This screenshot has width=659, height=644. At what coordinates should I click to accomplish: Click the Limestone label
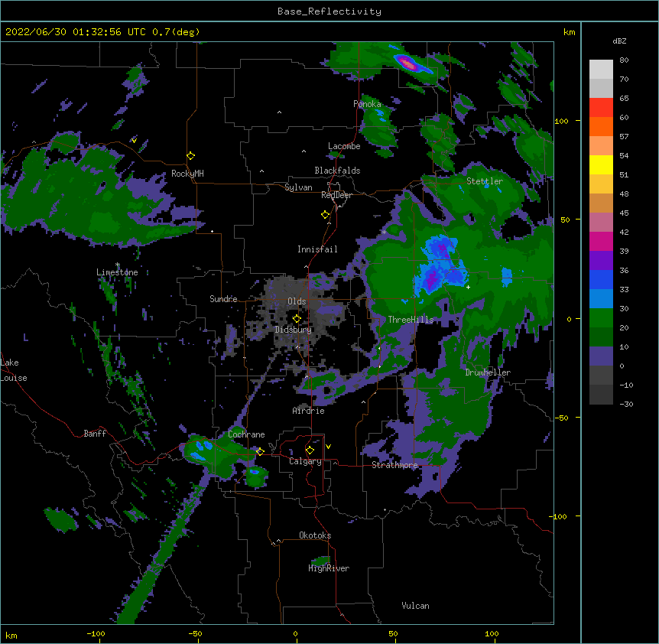click(x=117, y=272)
